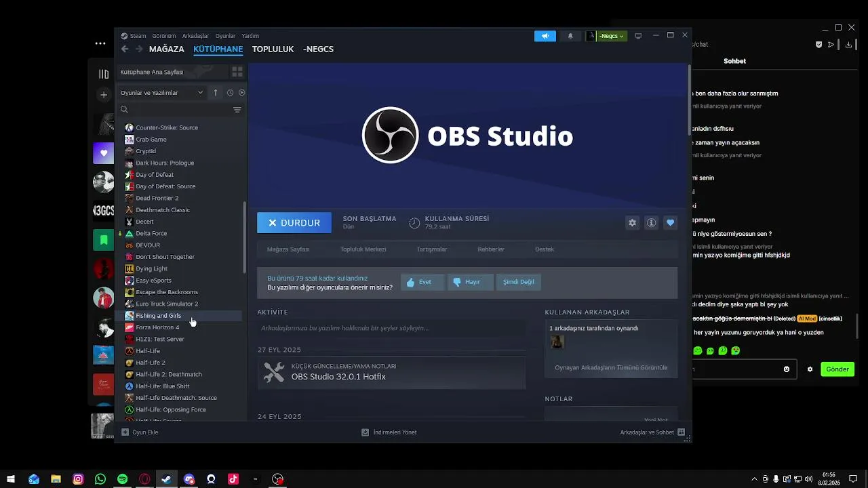Image resolution: width=868 pixels, height=488 pixels.
Task: Open Steam taskbar icon
Action: pos(166,479)
